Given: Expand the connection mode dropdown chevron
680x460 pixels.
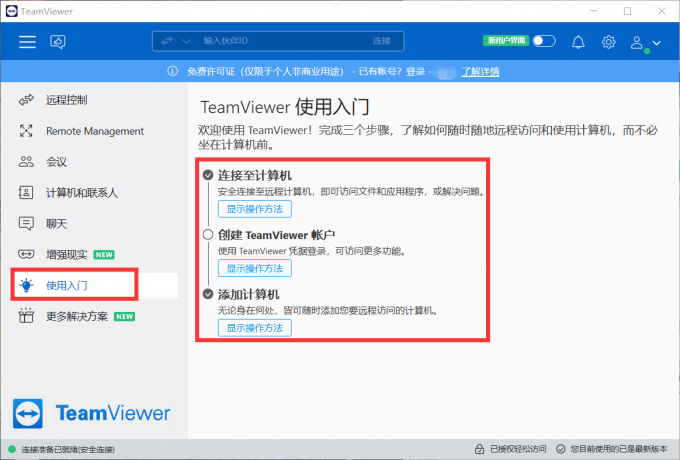Looking at the screenshot, I should [x=186, y=41].
